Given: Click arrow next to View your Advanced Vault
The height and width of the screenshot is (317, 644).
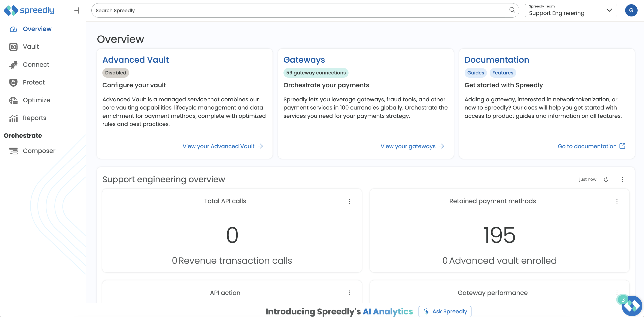Looking at the screenshot, I should [260, 146].
